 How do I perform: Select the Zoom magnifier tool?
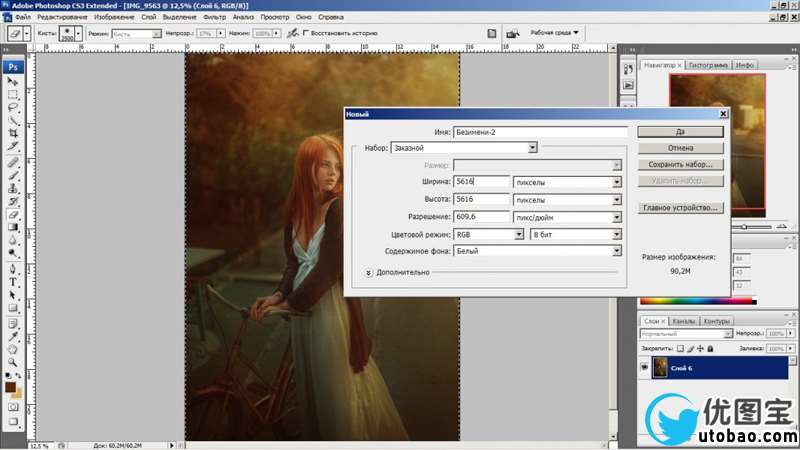coord(13,362)
